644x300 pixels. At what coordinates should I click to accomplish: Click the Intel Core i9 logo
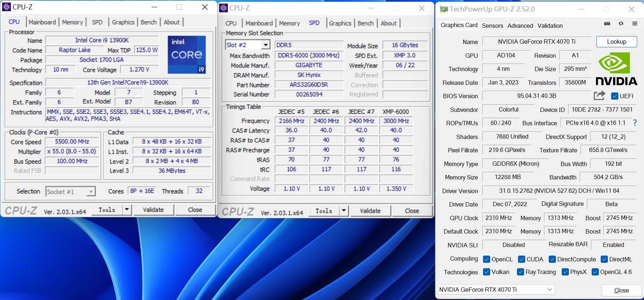(187, 55)
